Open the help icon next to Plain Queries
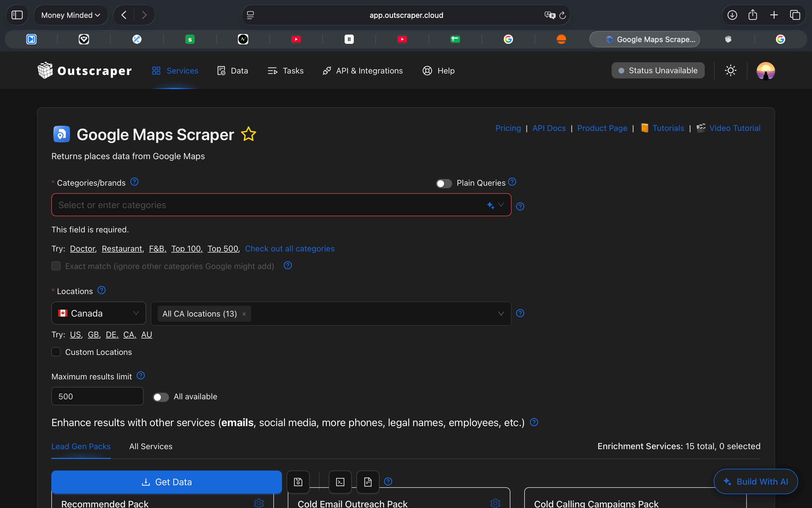The image size is (812, 508). [512, 181]
